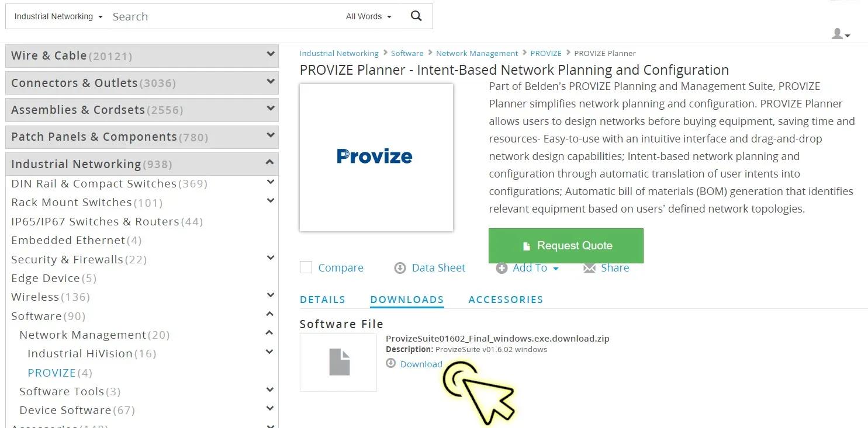Click the Share envelope icon
This screenshot has width=868, height=428.
(x=589, y=268)
